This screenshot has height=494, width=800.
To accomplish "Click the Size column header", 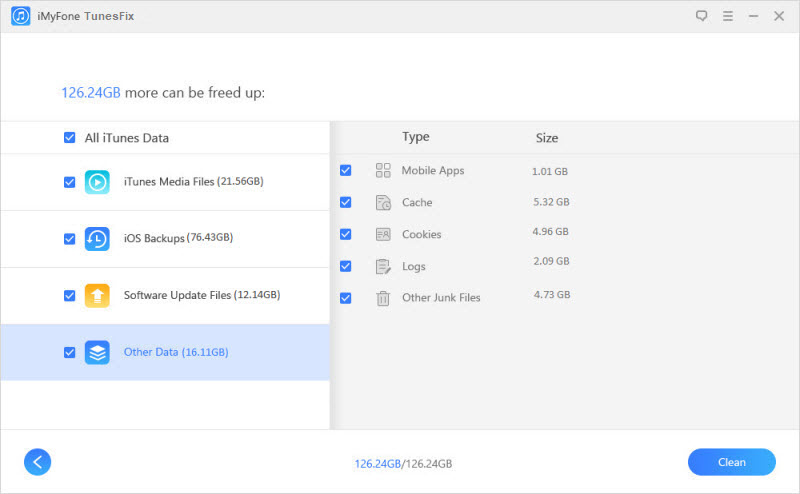I will click(546, 138).
